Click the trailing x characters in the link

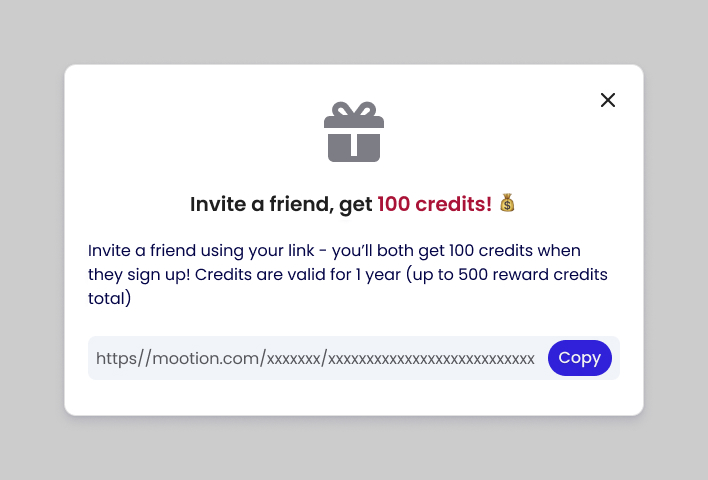[x=432, y=358]
